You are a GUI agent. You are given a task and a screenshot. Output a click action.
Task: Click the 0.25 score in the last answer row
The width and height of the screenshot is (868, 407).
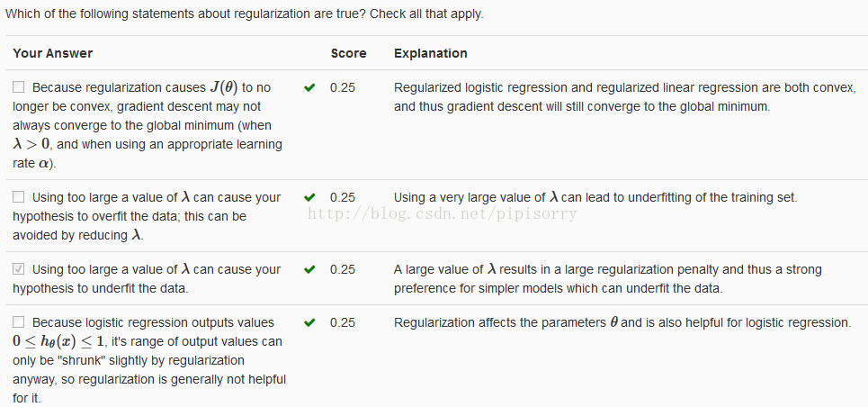pyautogui.click(x=342, y=322)
